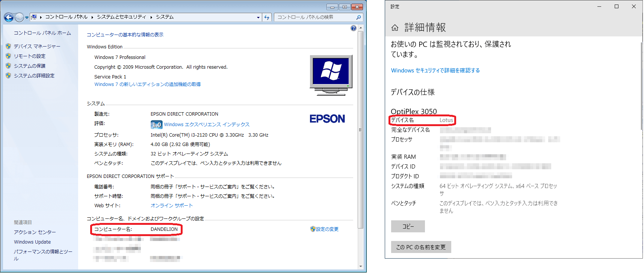
Task: Click the 設定の変更 link
Action: pyautogui.click(x=327, y=229)
